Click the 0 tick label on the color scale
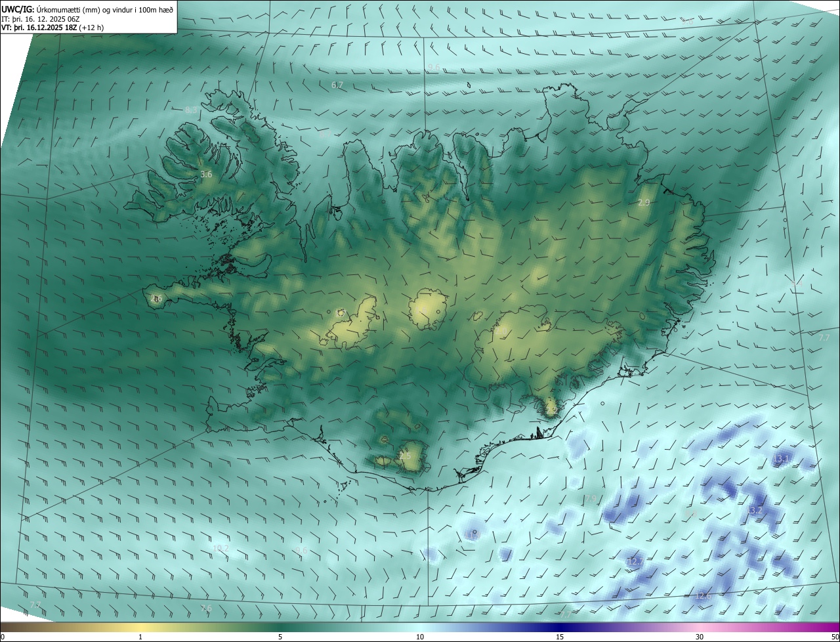840x642 pixels. (x=3, y=637)
